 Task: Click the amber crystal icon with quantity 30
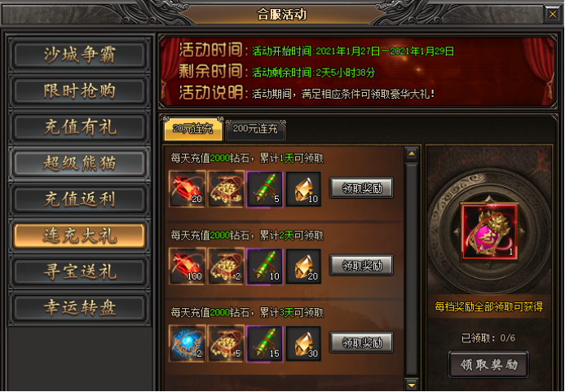(303, 343)
